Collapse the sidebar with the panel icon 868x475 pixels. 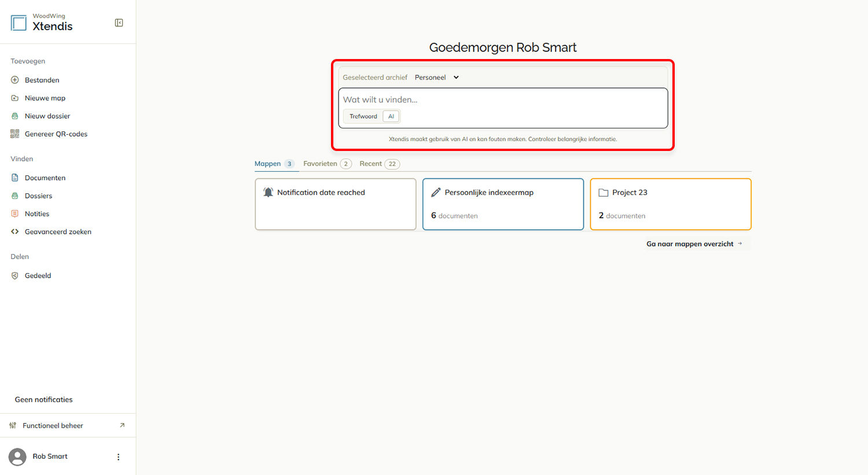(x=119, y=23)
